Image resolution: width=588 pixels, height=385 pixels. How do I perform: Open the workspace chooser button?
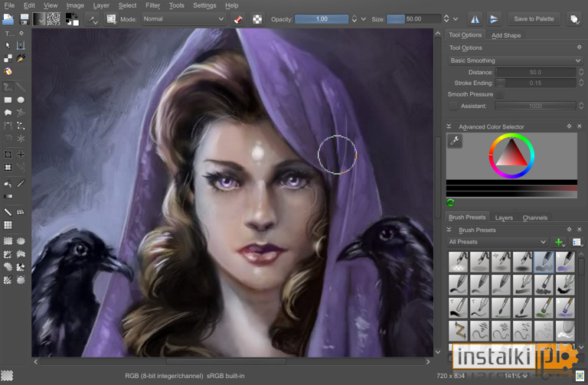574,19
